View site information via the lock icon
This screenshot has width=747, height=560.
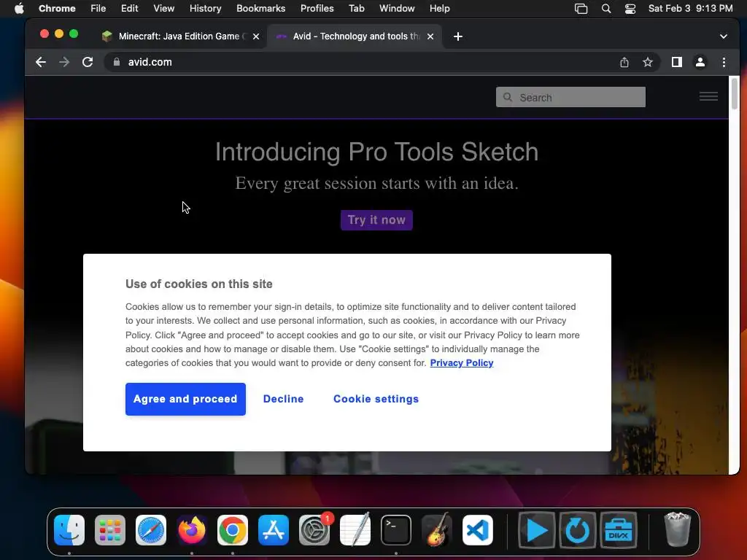[116, 62]
